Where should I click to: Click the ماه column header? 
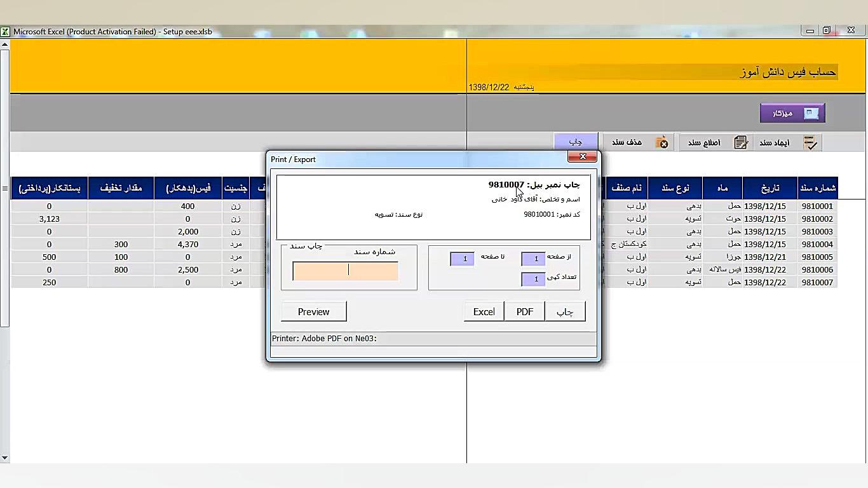coord(722,188)
